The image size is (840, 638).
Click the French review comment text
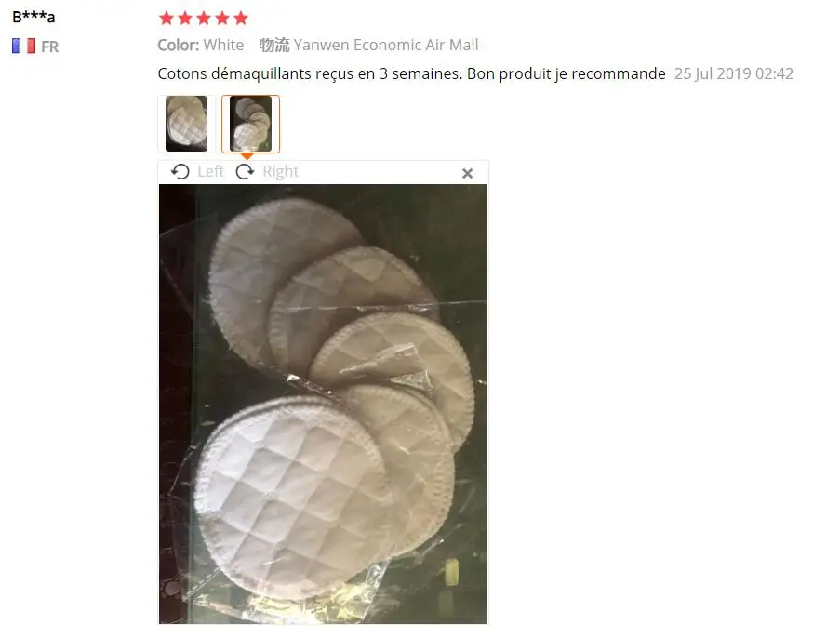(411, 73)
